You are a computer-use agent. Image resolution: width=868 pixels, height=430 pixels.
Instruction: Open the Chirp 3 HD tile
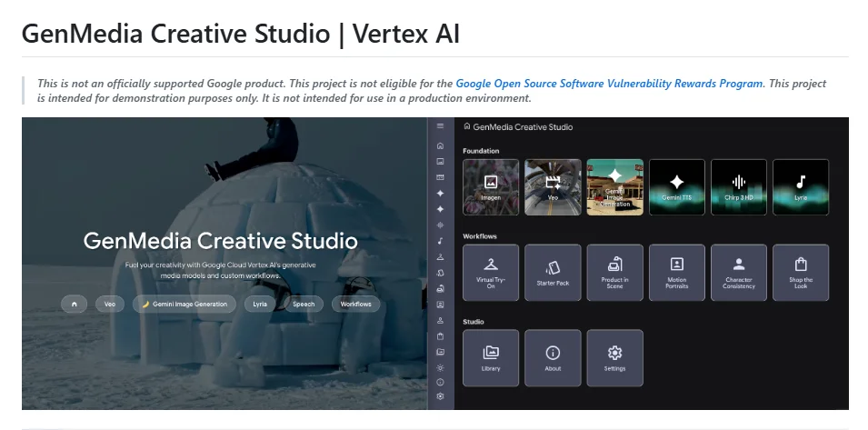coord(739,187)
